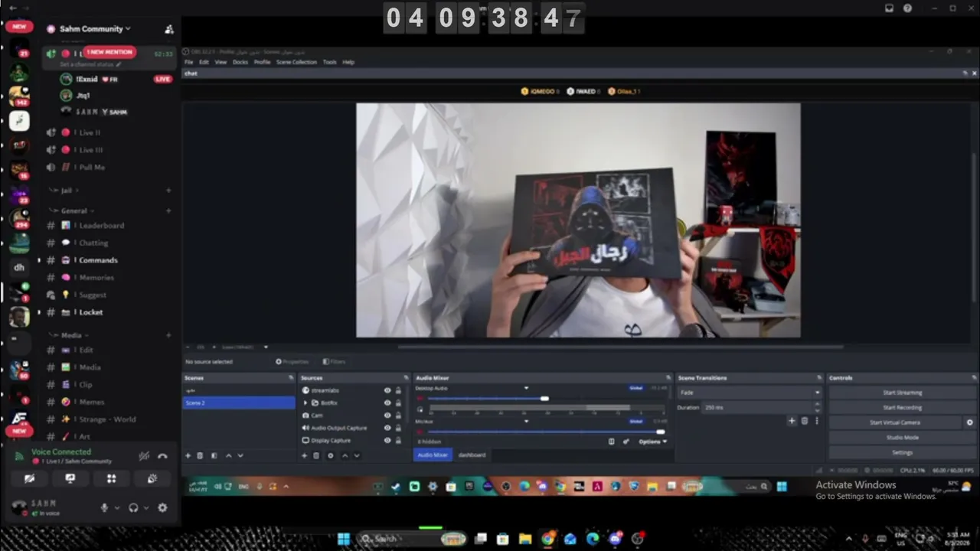Toggle the lock on Cam source
Viewport: 980px width, 551px height.
coord(398,416)
